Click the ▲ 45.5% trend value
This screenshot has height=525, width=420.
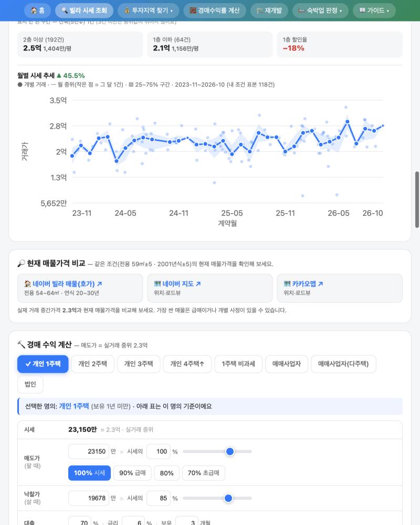(x=71, y=76)
